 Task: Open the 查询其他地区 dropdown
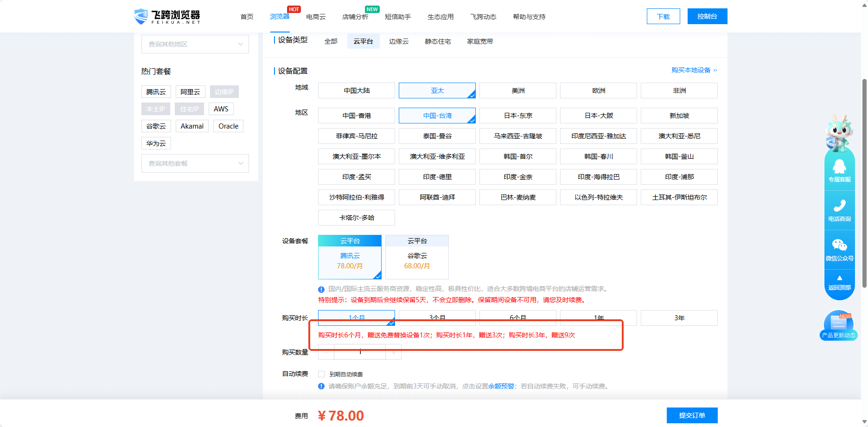click(195, 44)
